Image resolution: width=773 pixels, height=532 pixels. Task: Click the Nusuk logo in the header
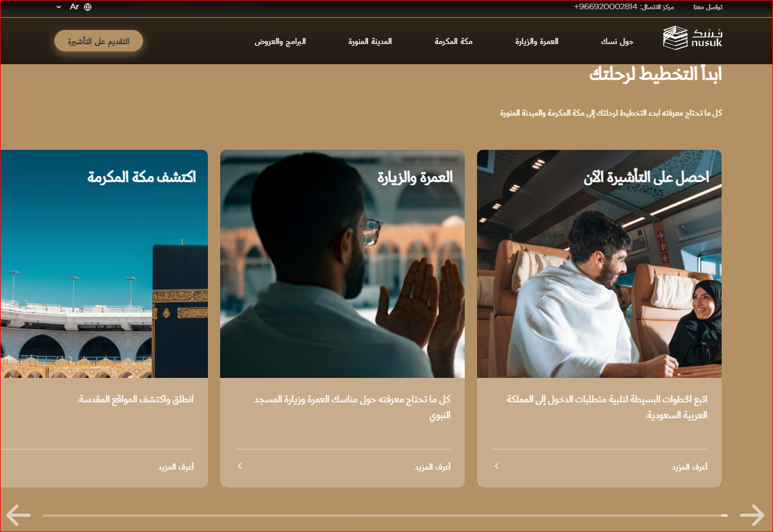pos(692,38)
